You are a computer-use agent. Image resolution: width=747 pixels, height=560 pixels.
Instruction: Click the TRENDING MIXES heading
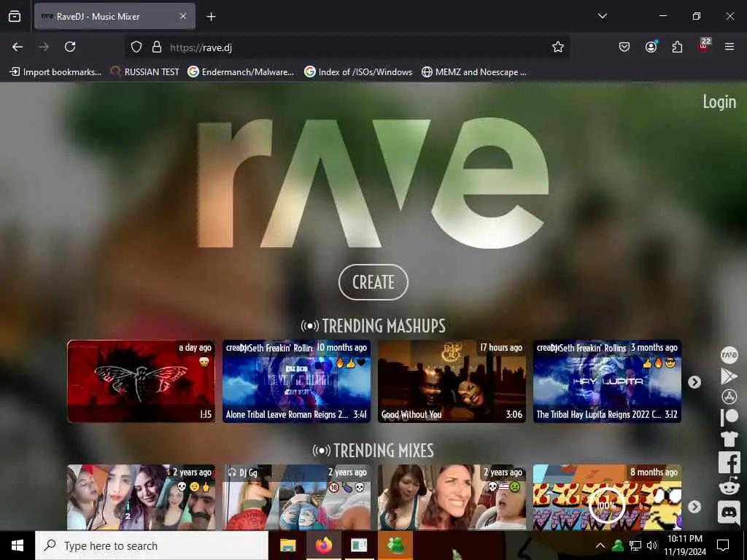tap(373, 451)
